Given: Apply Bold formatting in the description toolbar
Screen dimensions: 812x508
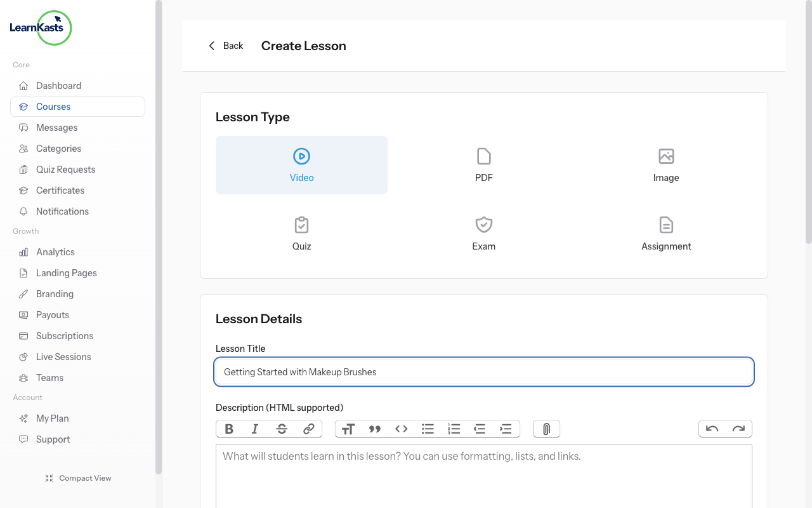Looking at the screenshot, I should (229, 429).
